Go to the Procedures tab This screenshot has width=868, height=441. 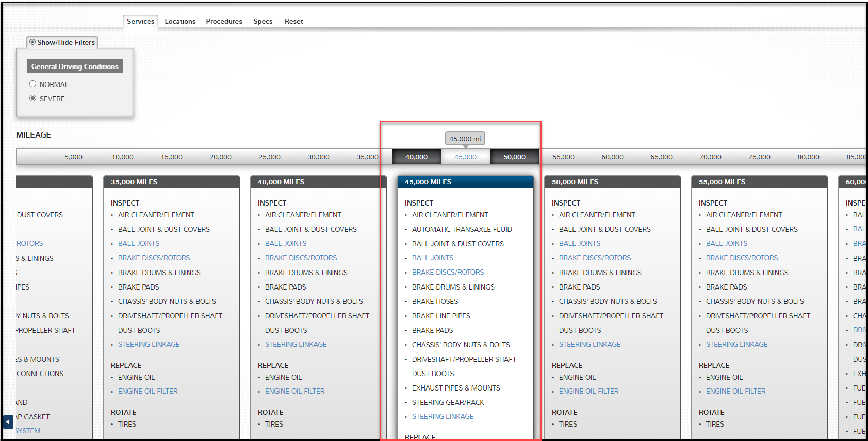click(x=224, y=21)
